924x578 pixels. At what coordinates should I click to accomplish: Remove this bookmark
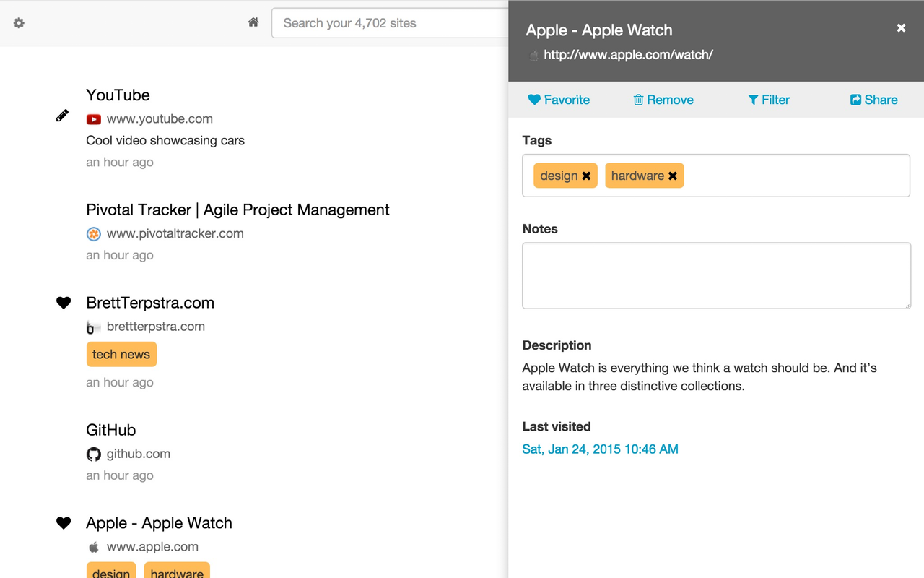coord(663,100)
